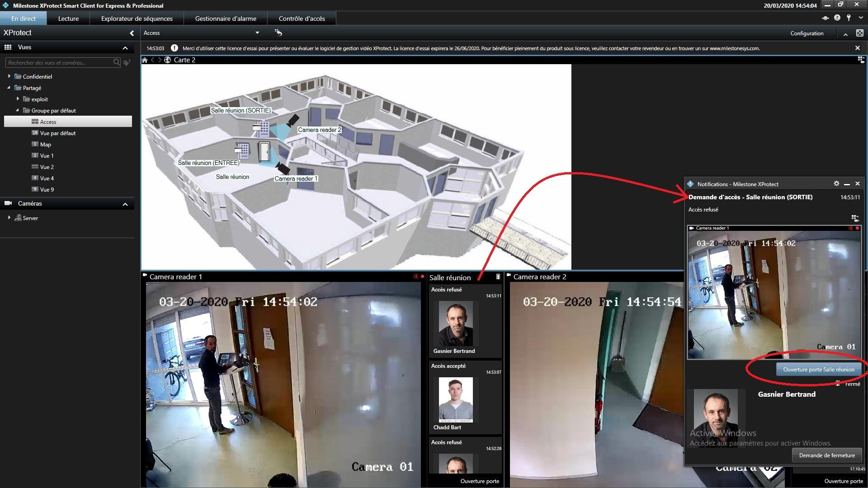Click Gasnier Bertrand photo in notification

[716, 418]
